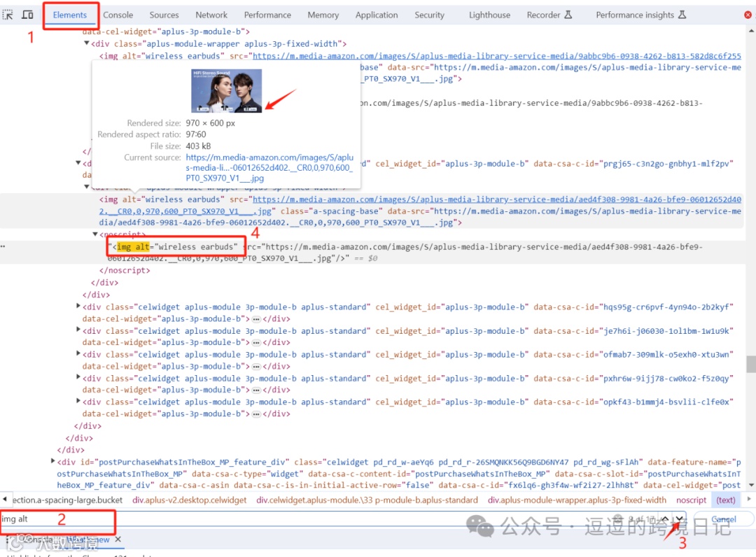Select div.aplus-module-wrapper.aplus-3p-fixed-width breadcrumb
This screenshot has width=756, height=557.
coord(577,500)
